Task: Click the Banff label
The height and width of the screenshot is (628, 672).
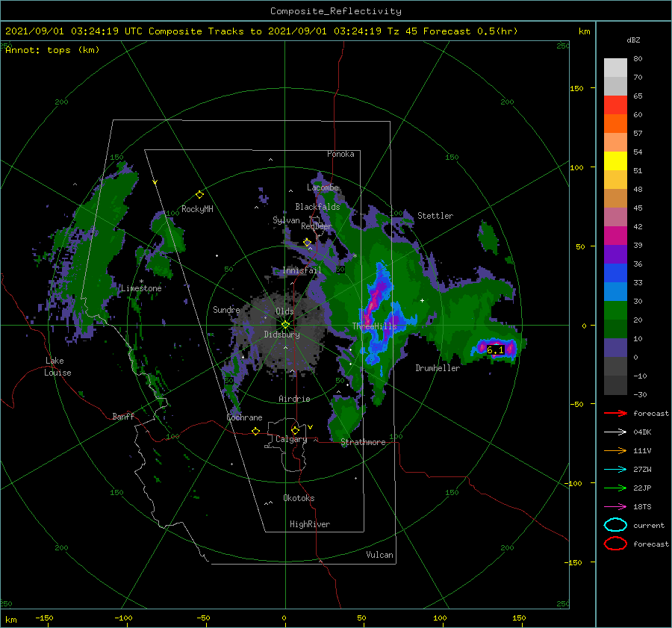Action: 123,416
